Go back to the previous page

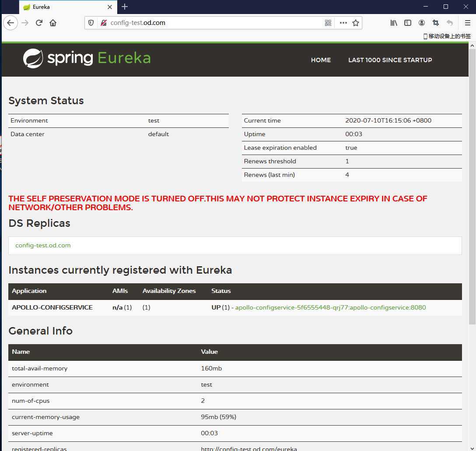(10, 23)
